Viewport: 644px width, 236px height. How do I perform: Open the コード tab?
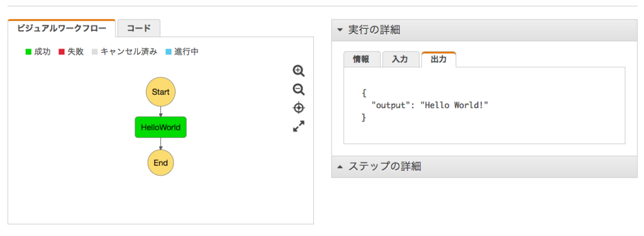point(139,28)
